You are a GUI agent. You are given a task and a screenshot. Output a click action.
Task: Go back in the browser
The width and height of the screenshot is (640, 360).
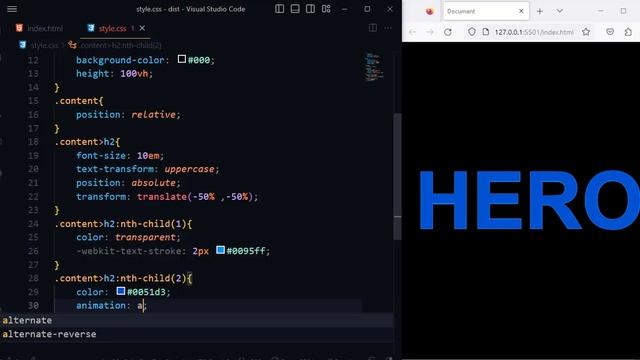tap(412, 32)
